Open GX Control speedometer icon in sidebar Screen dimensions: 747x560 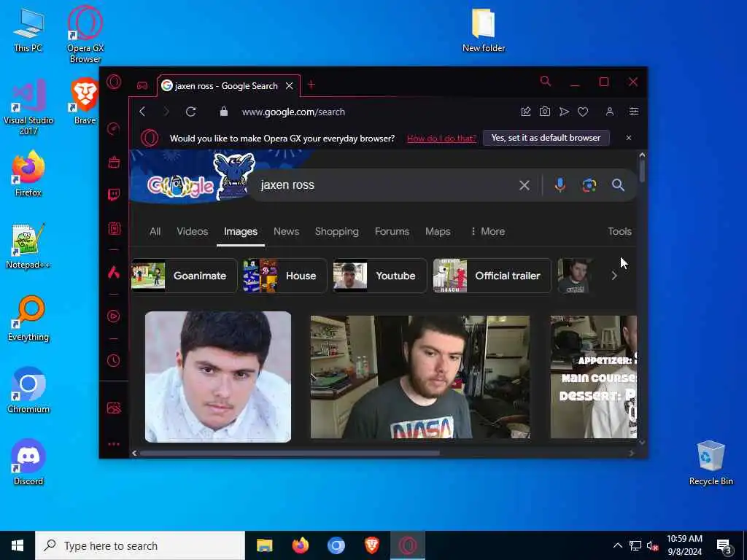[114, 128]
